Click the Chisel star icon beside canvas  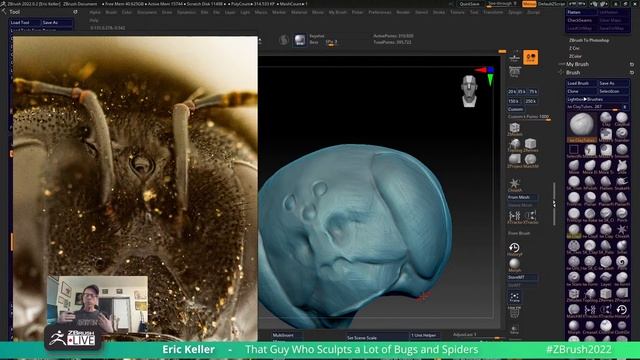[515, 184]
